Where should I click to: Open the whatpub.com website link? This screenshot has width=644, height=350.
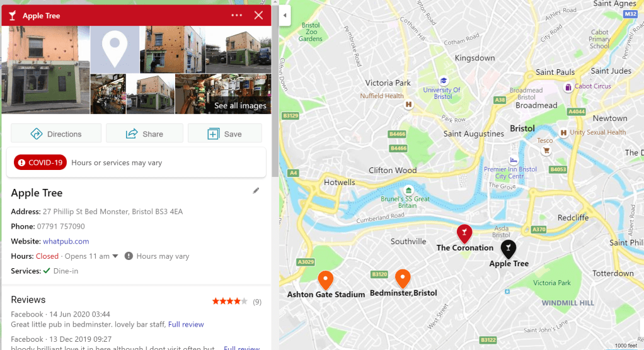pyautogui.click(x=66, y=241)
